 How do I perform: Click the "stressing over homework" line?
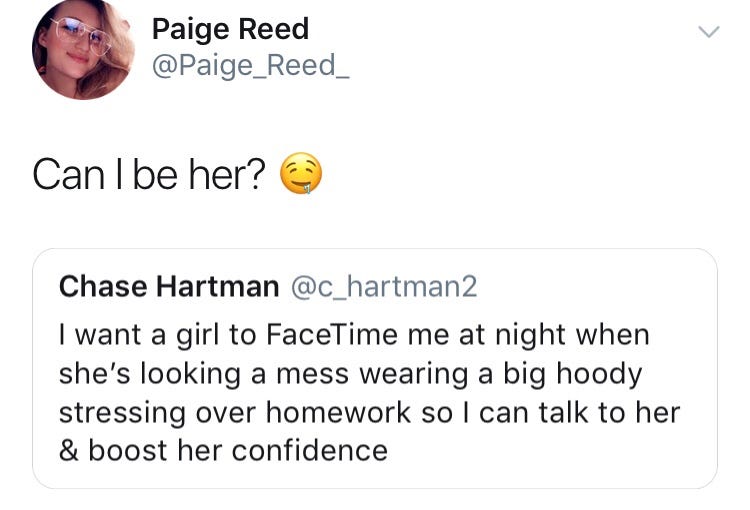(x=369, y=413)
